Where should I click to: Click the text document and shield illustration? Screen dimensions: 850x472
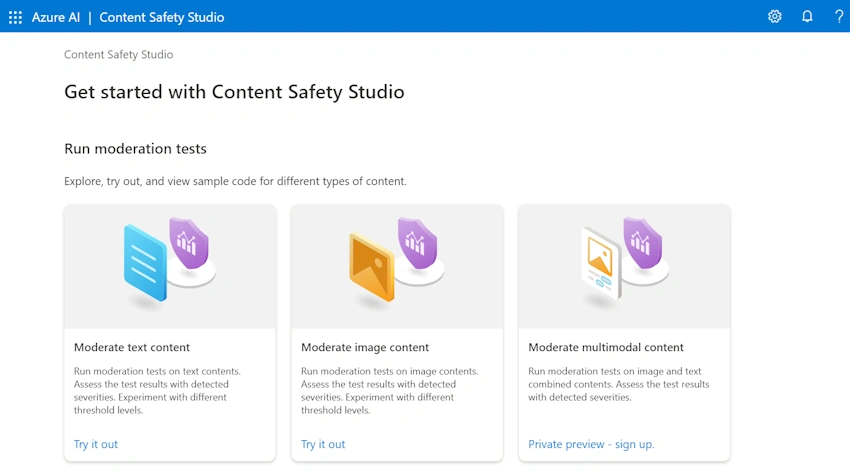[x=170, y=262]
